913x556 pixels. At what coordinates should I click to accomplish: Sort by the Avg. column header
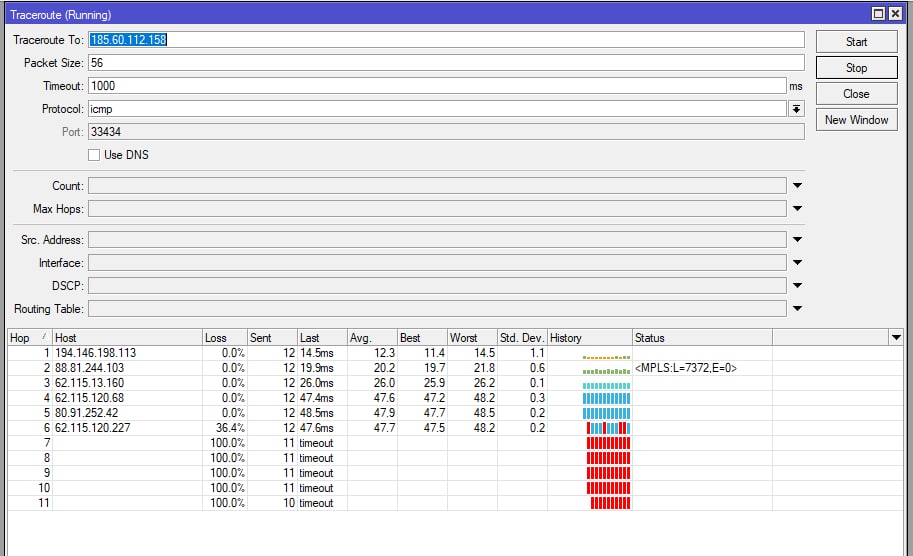tap(373, 338)
